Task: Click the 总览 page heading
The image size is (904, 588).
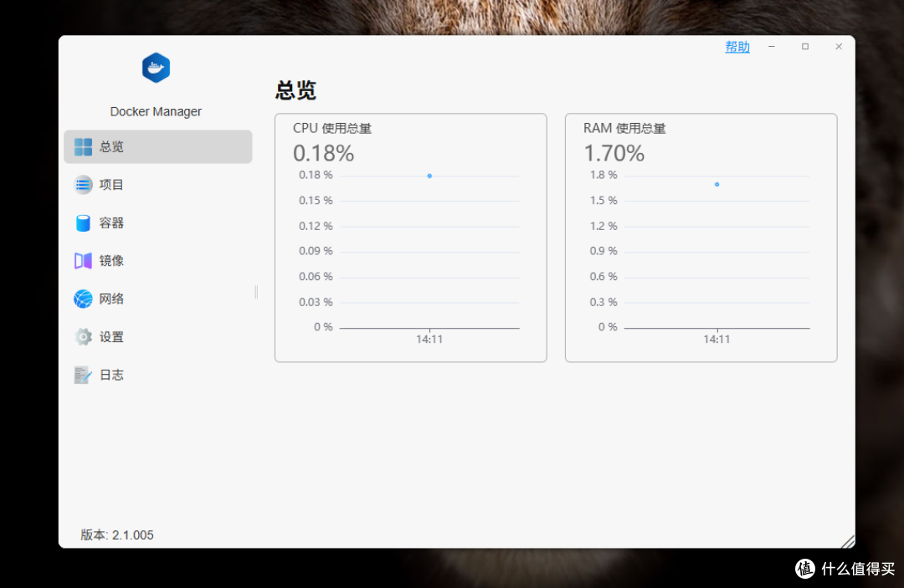Action: 295,90
